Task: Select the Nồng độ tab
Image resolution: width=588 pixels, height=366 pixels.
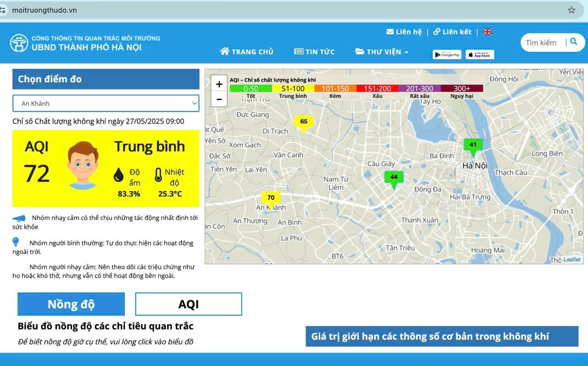Action: point(71,304)
